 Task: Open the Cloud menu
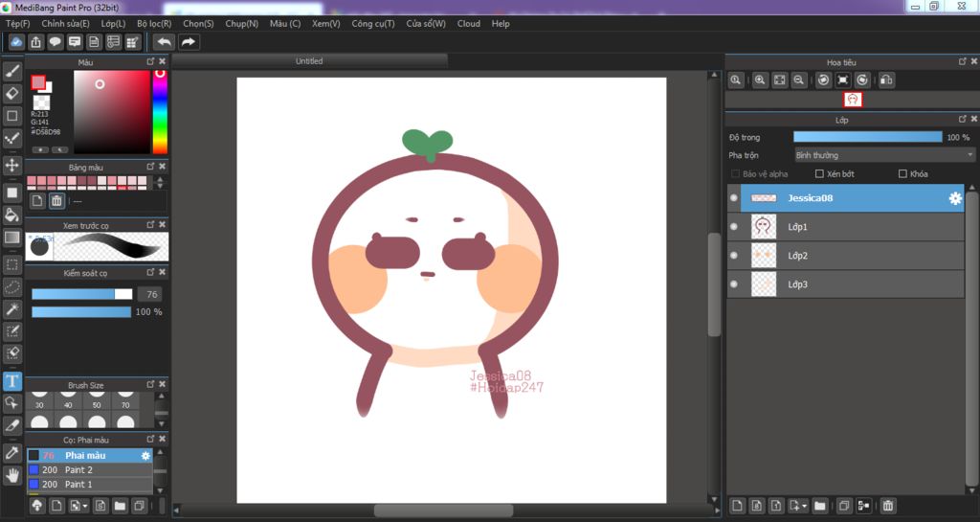(468, 24)
